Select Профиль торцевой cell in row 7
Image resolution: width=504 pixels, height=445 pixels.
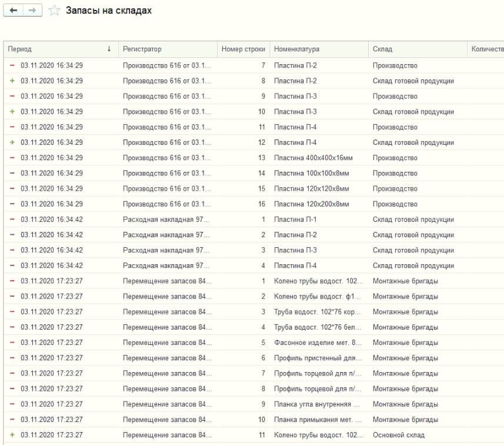[319, 373]
